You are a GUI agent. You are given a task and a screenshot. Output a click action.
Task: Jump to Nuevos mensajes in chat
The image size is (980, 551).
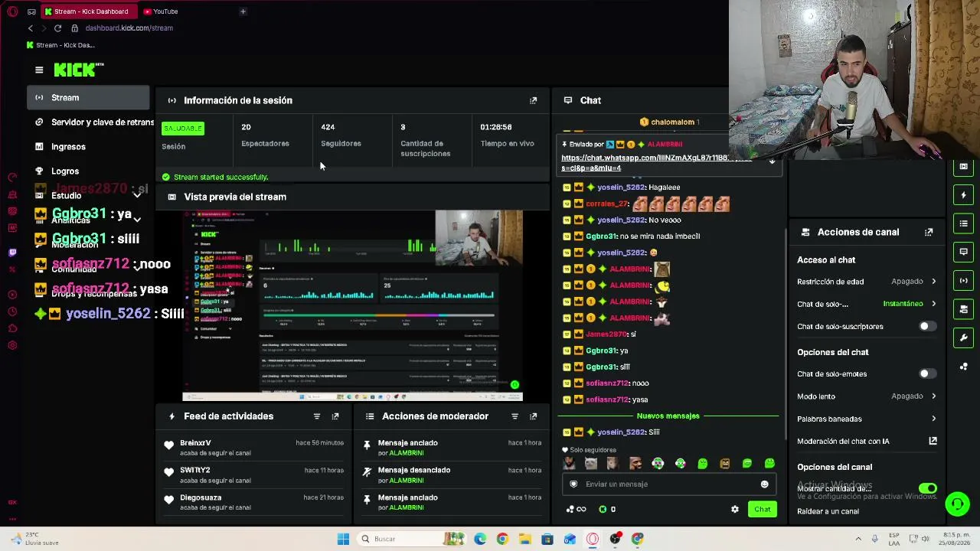point(668,416)
